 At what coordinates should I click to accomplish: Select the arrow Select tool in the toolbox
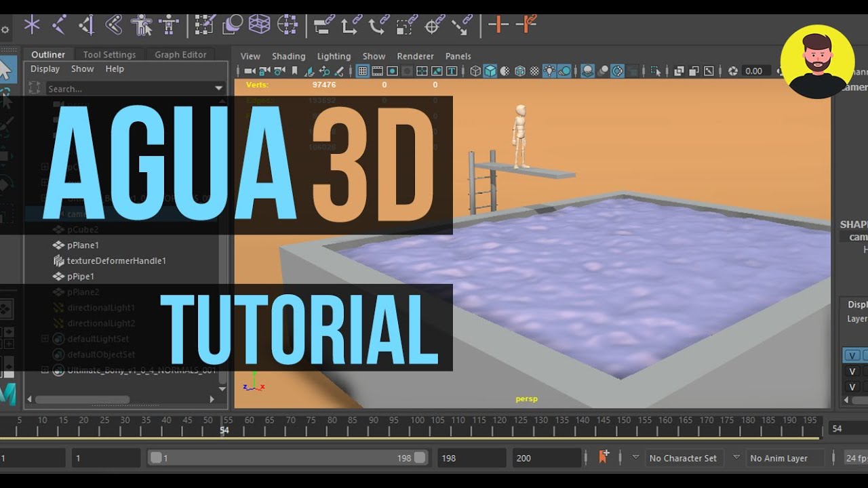[5, 69]
